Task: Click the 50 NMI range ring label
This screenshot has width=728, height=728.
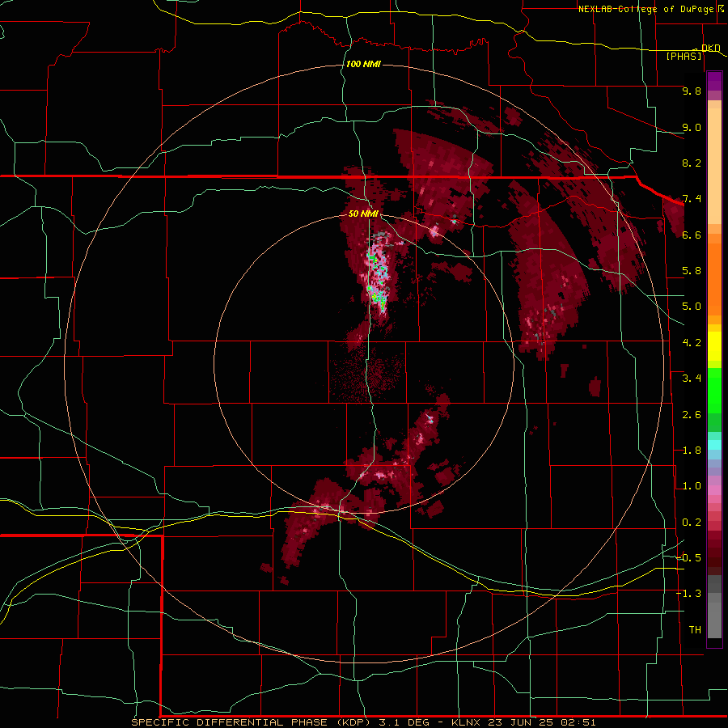Action: (x=363, y=214)
